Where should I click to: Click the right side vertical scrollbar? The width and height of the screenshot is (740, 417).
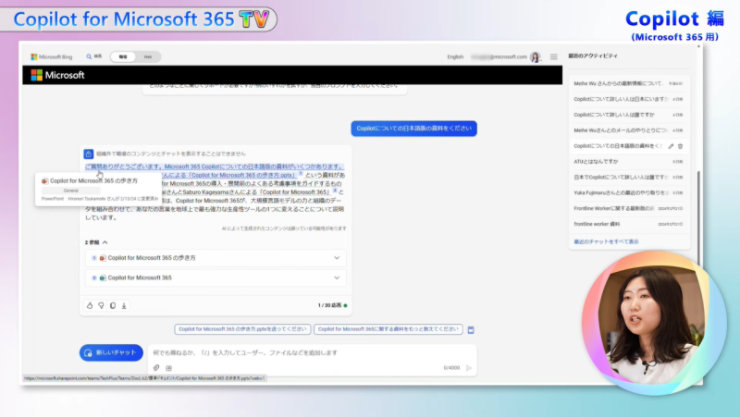(x=698, y=217)
